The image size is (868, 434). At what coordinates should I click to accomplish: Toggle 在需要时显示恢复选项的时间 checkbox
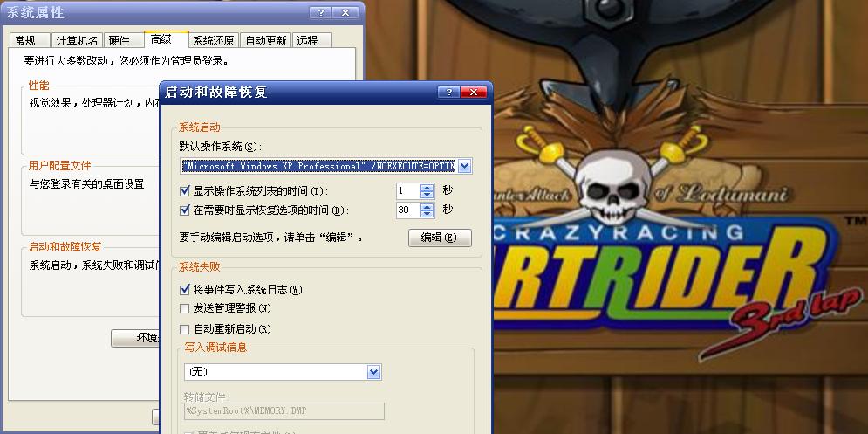pyautogui.click(x=185, y=210)
